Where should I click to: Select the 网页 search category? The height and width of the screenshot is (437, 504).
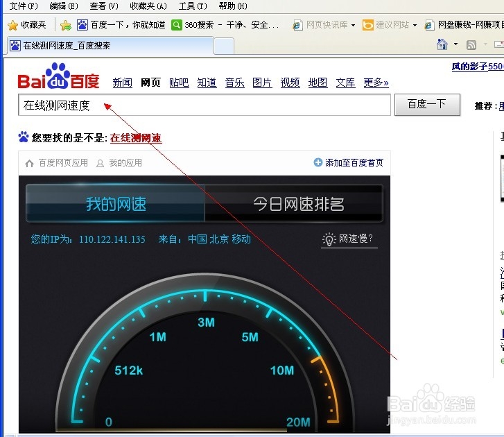(x=150, y=83)
